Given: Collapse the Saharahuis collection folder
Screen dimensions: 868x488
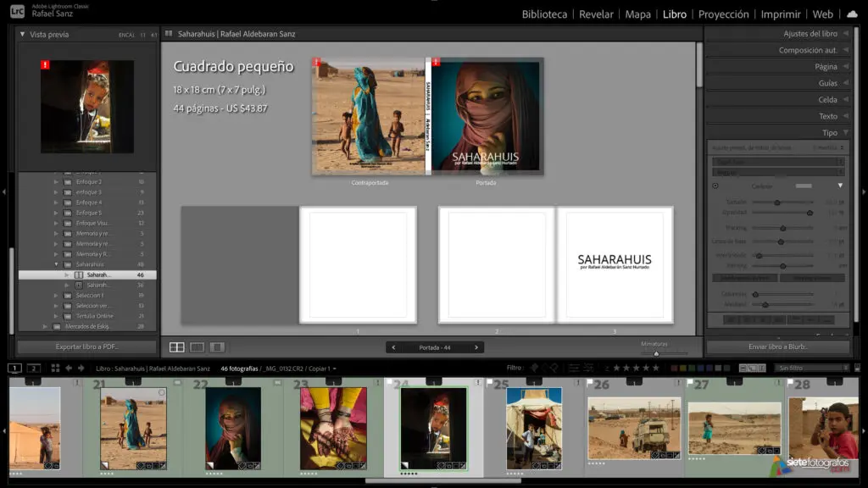Looking at the screenshot, I should click(57, 264).
